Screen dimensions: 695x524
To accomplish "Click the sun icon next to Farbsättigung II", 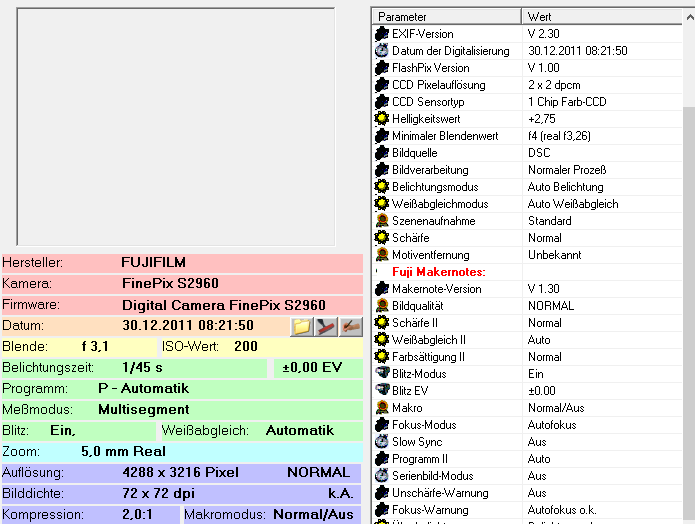I will point(382,357).
